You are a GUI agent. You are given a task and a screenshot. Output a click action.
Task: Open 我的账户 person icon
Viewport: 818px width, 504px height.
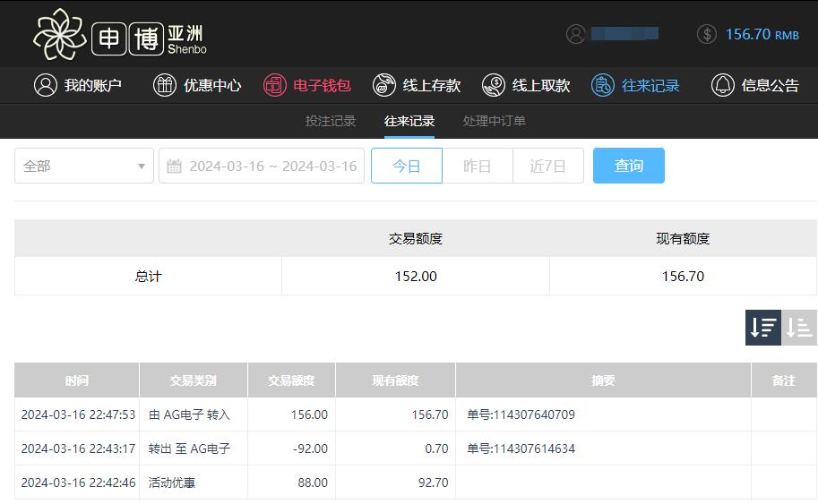point(46,85)
